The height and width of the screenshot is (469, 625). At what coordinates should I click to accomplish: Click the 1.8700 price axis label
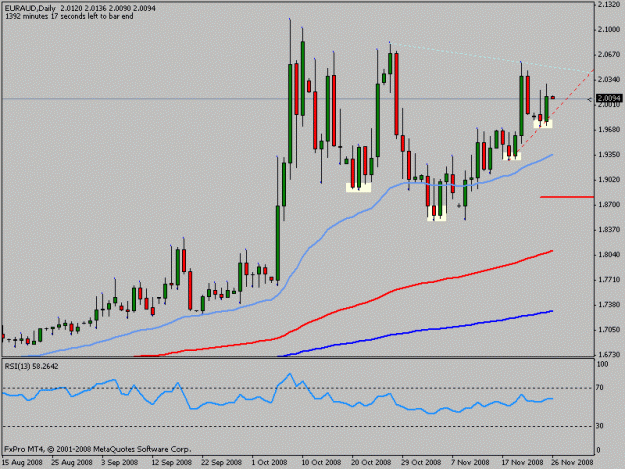(x=609, y=205)
